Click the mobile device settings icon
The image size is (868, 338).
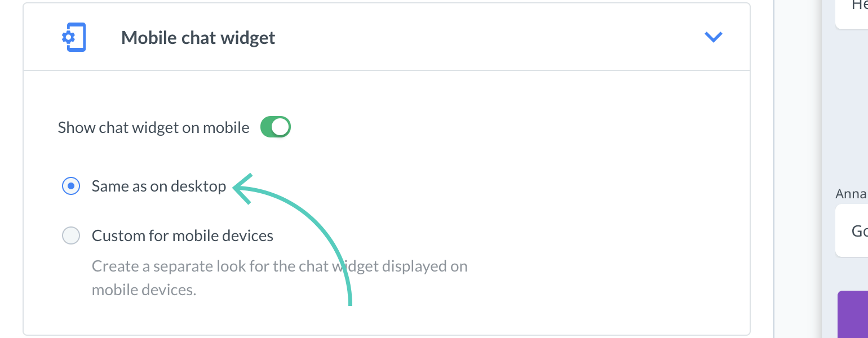(73, 37)
